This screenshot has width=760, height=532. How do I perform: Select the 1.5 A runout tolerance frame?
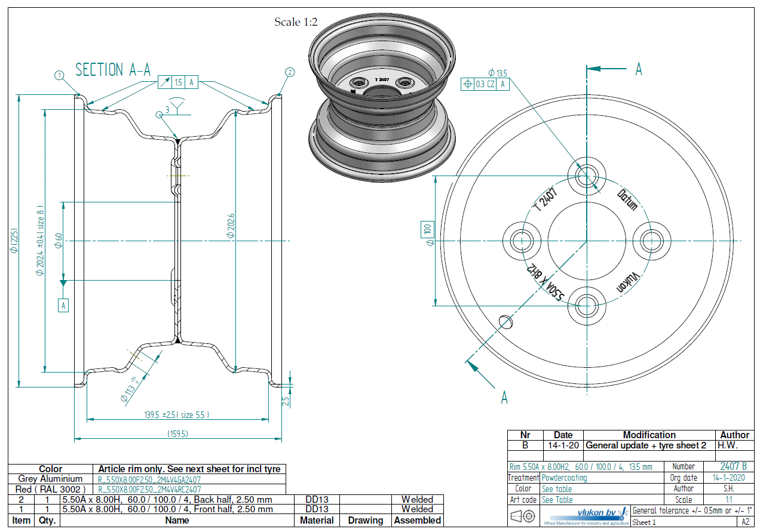(177, 83)
